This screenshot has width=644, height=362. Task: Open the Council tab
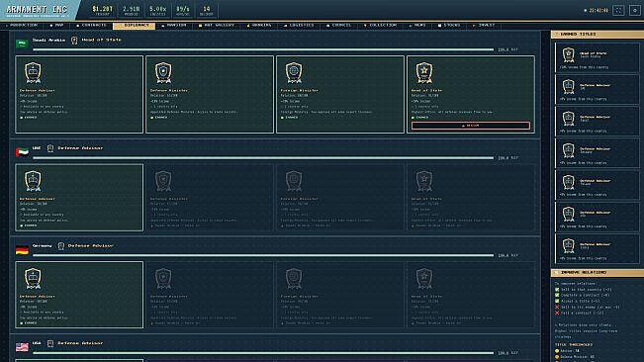(339, 26)
